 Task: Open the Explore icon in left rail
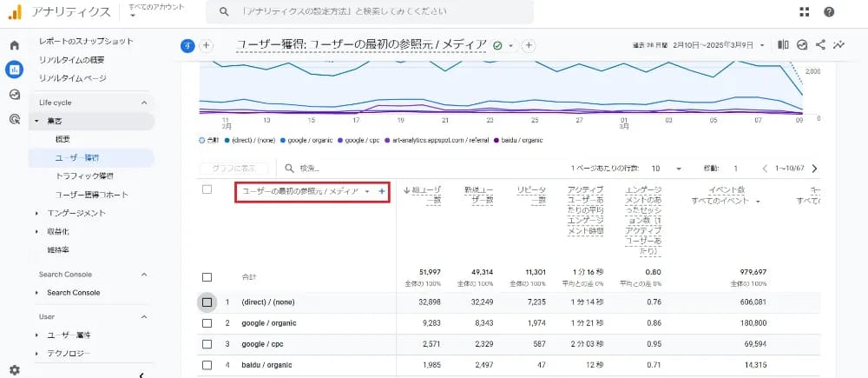pos(15,94)
